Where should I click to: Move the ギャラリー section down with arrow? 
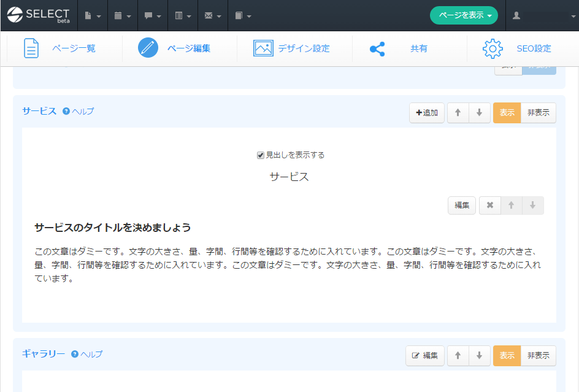[479, 356]
